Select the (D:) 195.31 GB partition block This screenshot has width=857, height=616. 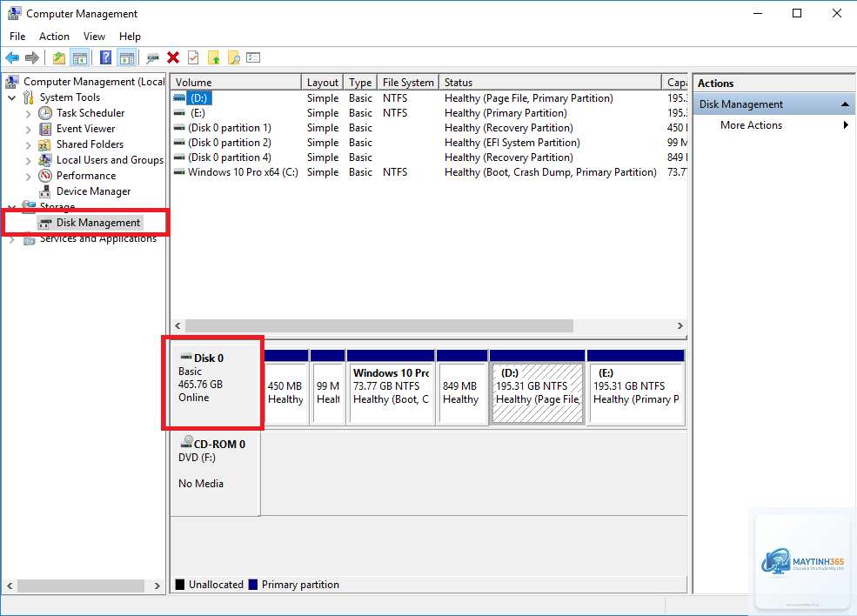538,387
